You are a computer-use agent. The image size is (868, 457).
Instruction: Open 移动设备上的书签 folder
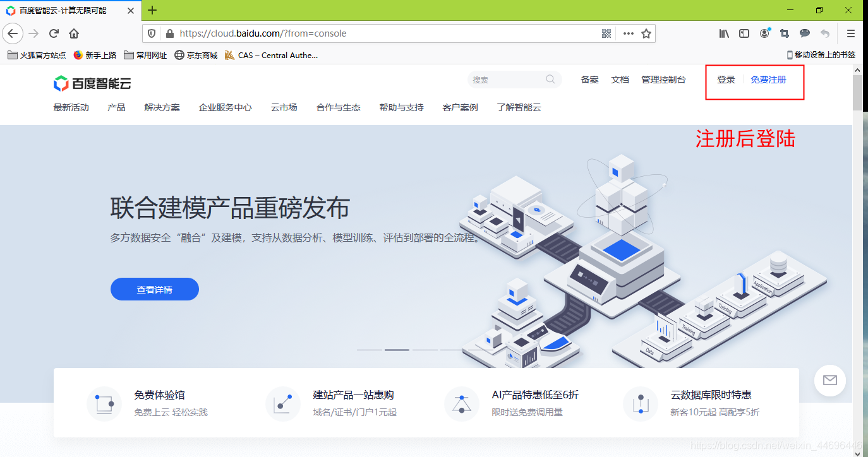821,56
